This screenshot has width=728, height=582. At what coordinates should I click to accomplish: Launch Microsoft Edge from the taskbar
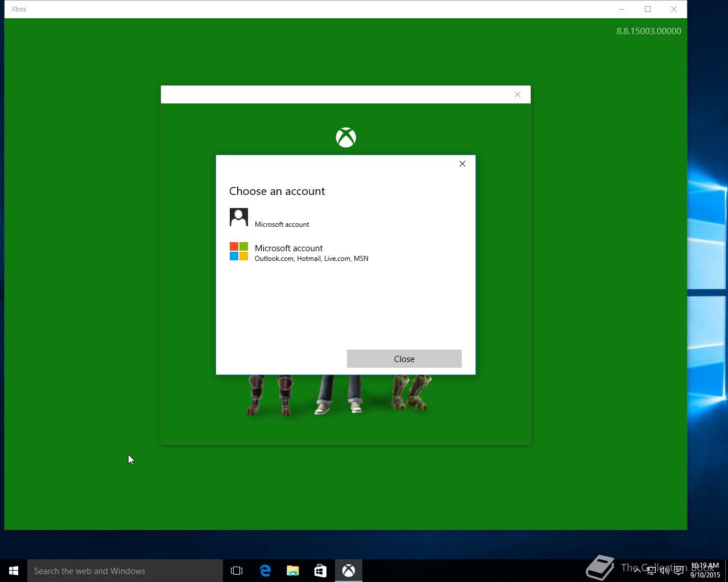point(265,571)
